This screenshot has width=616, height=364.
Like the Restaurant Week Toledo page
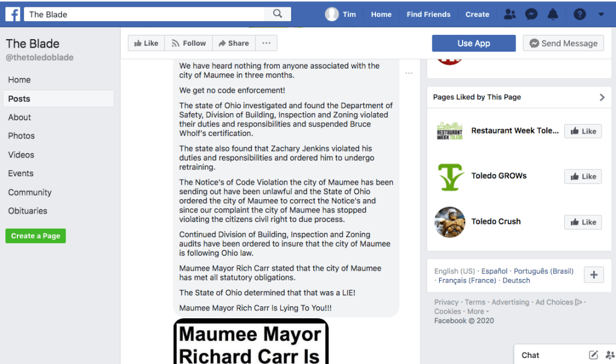[582, 131]
